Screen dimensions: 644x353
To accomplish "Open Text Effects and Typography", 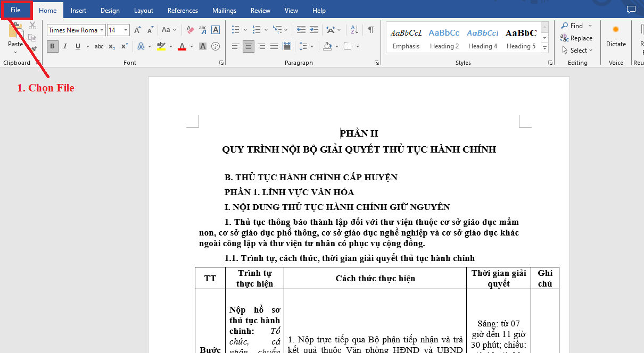I will coord(141,46).
